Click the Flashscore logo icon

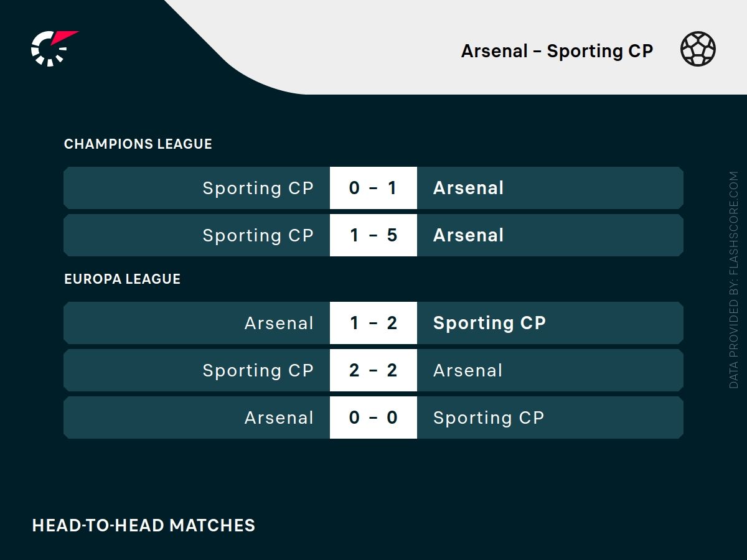point(53,48)
